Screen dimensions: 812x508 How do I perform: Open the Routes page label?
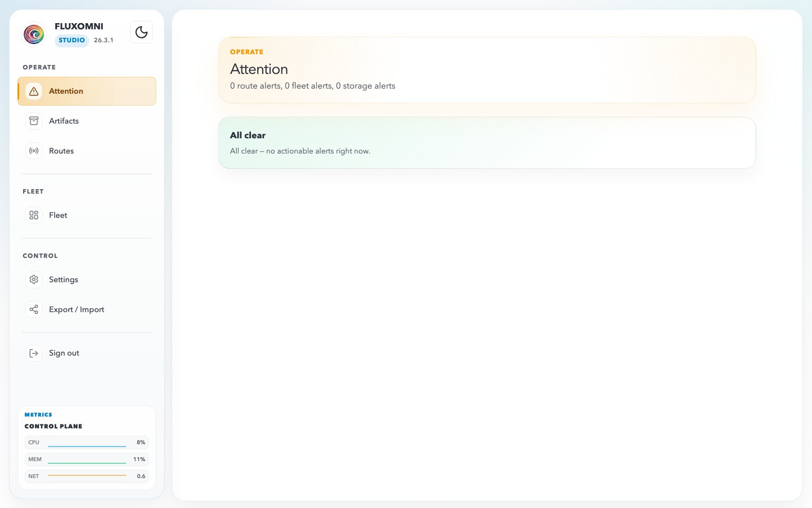click(x=61, y=151)
